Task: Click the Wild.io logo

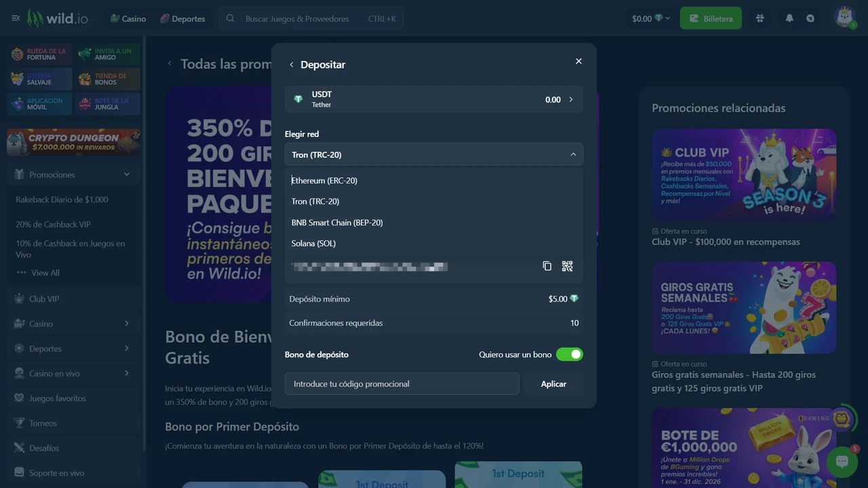Action: click(58, 18)
